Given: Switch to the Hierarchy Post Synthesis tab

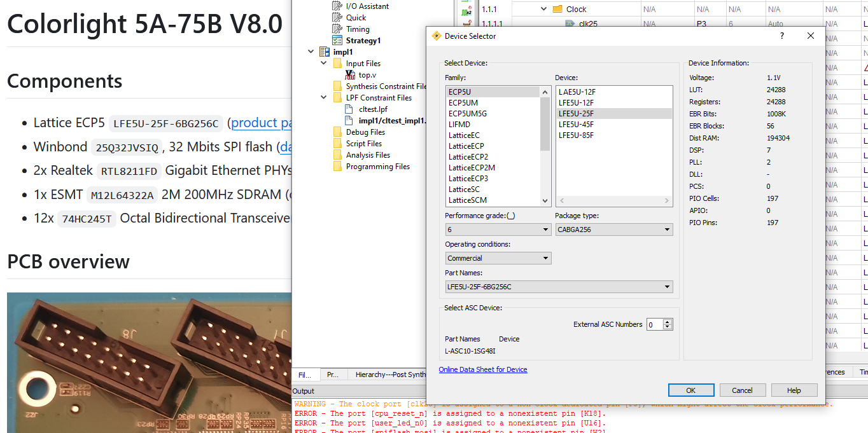Looking at the screenshot, I should pyautogui.click(x=389, y=375).
